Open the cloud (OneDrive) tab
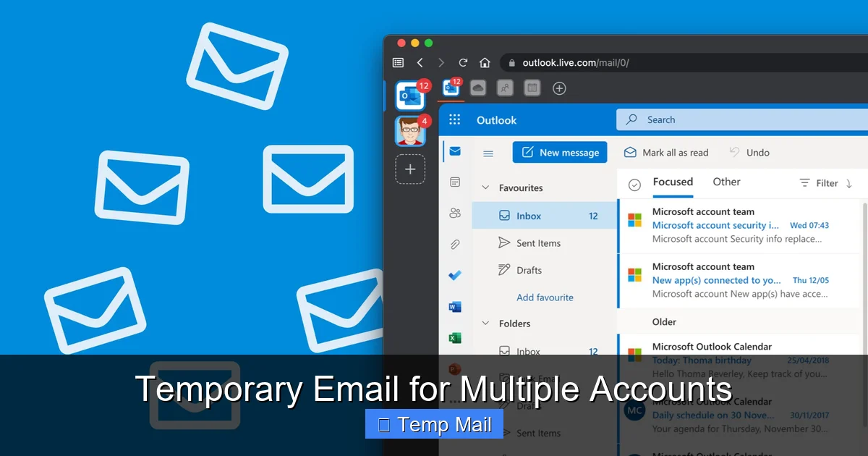Viewport: 868px width, 456px height. tap(477, 88)
